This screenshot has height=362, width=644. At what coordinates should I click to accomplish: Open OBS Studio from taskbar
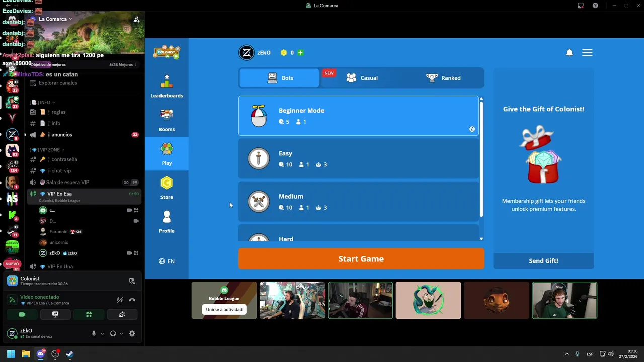(x=55, y=354)
